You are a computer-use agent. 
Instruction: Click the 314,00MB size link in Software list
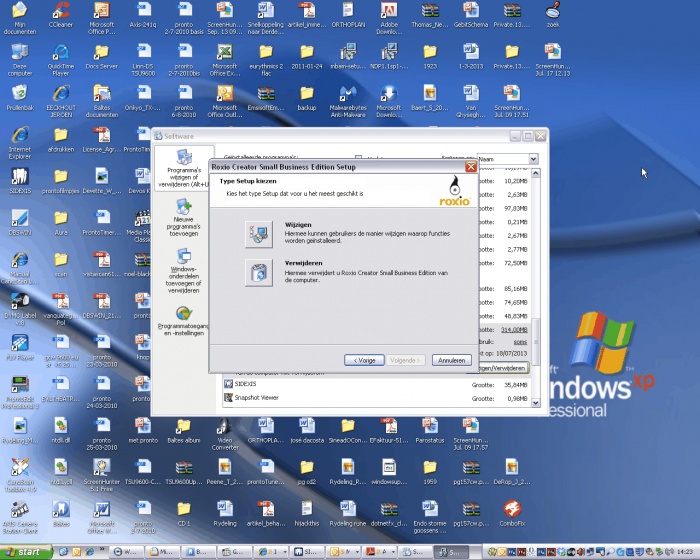[514, 330]
